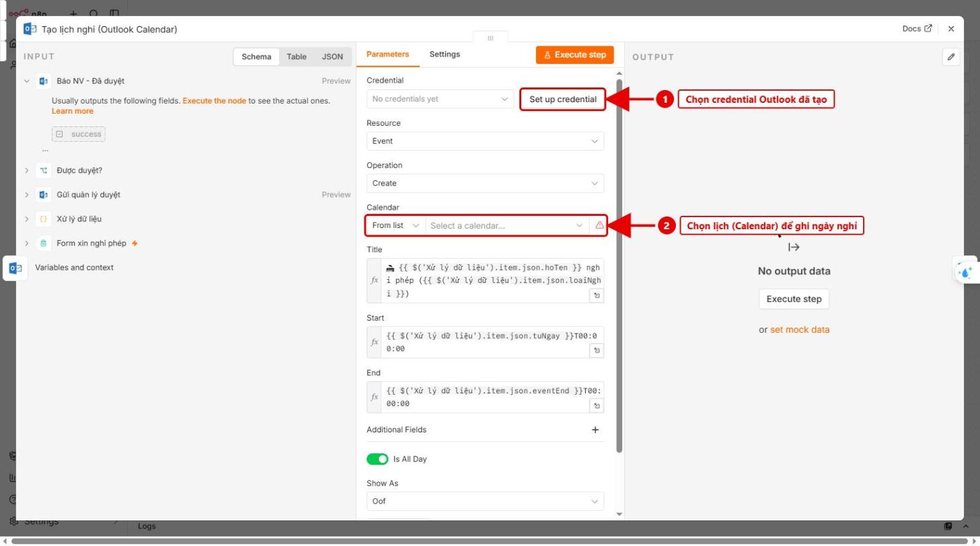Switch input view to Table

tap(297, 56)
